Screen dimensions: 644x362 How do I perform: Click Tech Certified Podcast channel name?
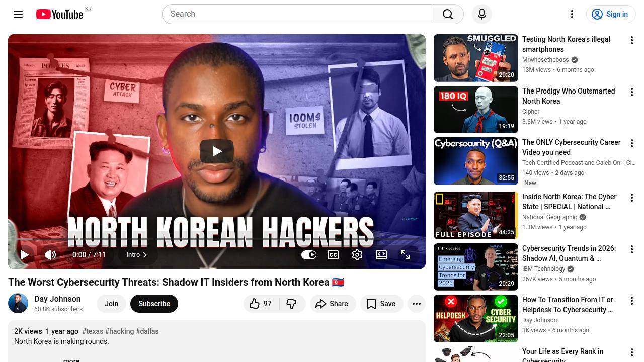click(579, 163)
